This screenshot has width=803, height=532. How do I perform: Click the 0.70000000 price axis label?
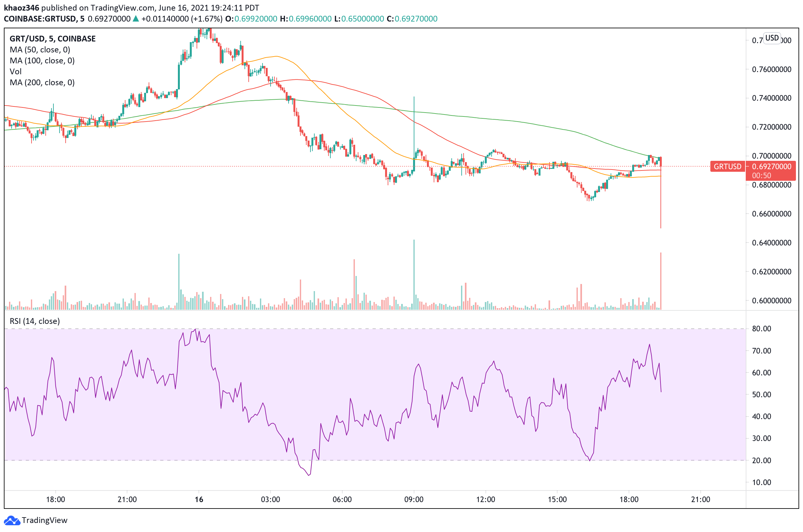(771, 156)
